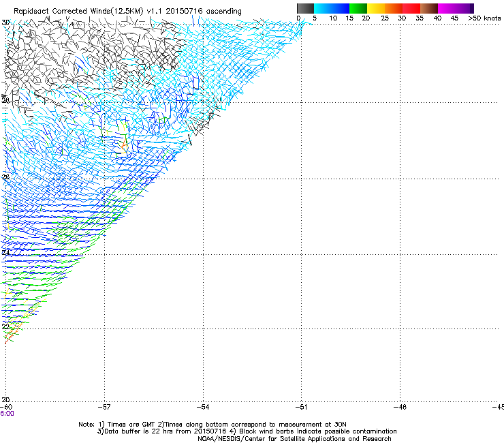Click the cyan 5-10 knots legend swatch
The height and width of the screenshot is (443, 504).
323,8
